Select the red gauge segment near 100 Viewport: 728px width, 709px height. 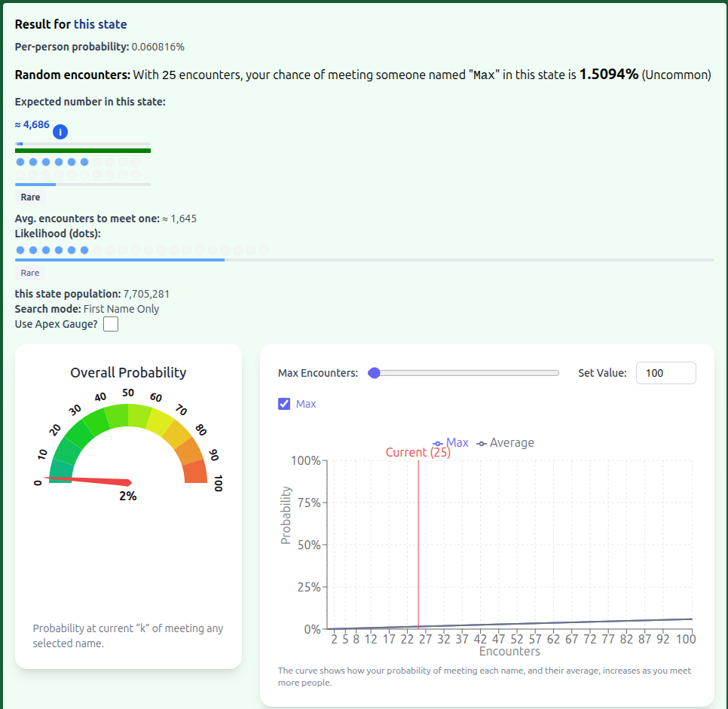195,472
